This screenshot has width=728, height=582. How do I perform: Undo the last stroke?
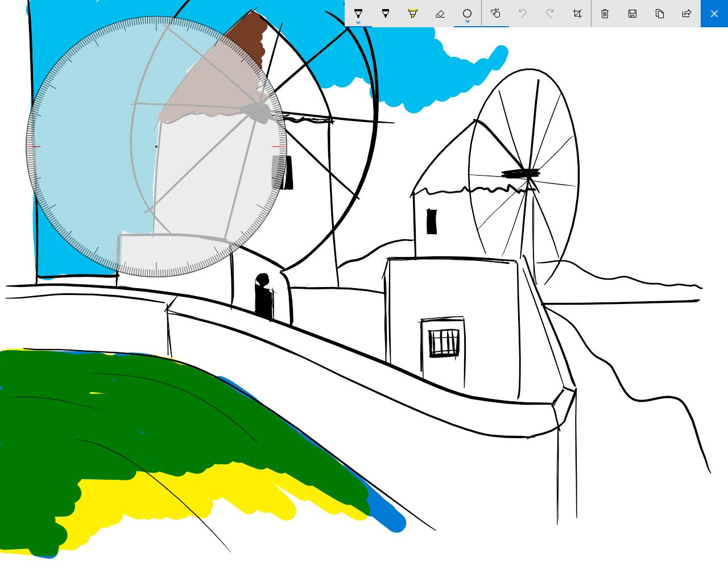(x=523, y=13)
